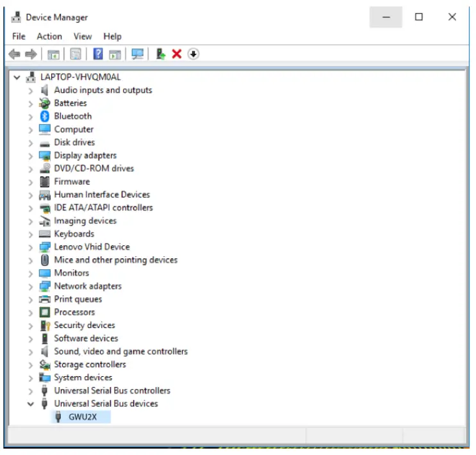This screenshot has width=476, height=455.
Task: Expand the Monitors node
Action: (30, 274)
